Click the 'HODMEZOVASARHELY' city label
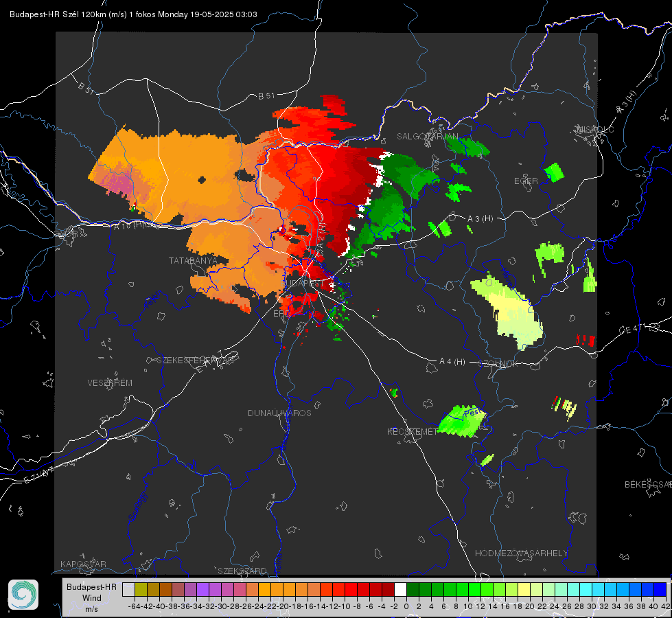This screenshot has width=672, height=618. pos(522,553)
